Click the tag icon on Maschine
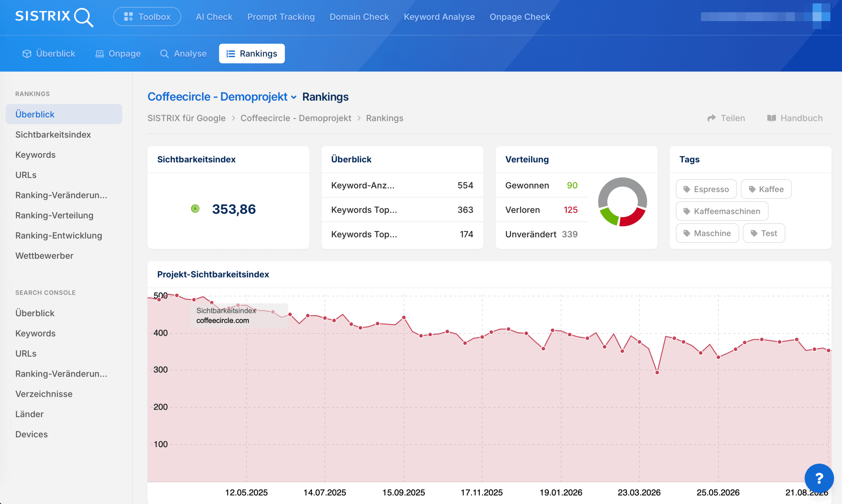Viewport: 842px width, 504px height. pos(686,233)
